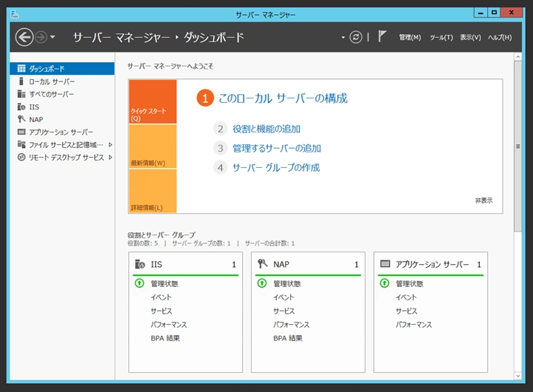The width and height of the screenshot is (533, 392).
Task: Click the scrollbar up arrow
Action: coord(517,57)
